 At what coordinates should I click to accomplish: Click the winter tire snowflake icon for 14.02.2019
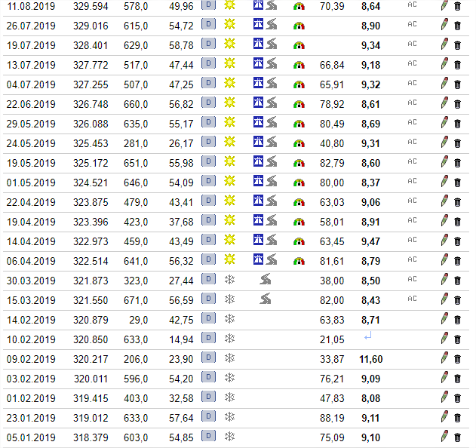coord(229,319)
